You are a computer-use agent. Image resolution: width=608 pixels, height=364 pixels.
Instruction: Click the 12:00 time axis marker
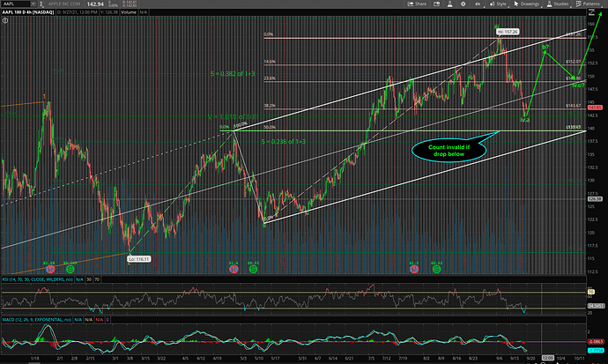pos(547,358)
